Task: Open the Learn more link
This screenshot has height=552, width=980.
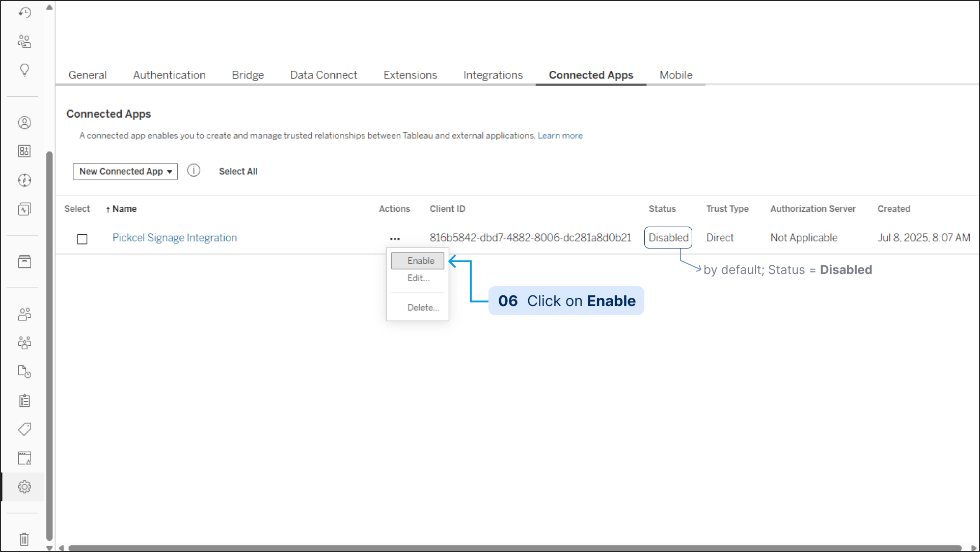Action: [560, 135]
